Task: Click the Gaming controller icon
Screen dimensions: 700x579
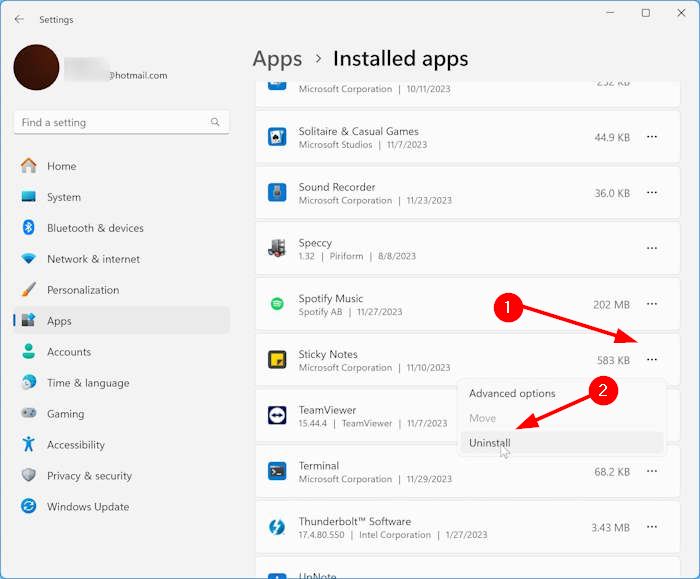Action: (x=29, y=413)
